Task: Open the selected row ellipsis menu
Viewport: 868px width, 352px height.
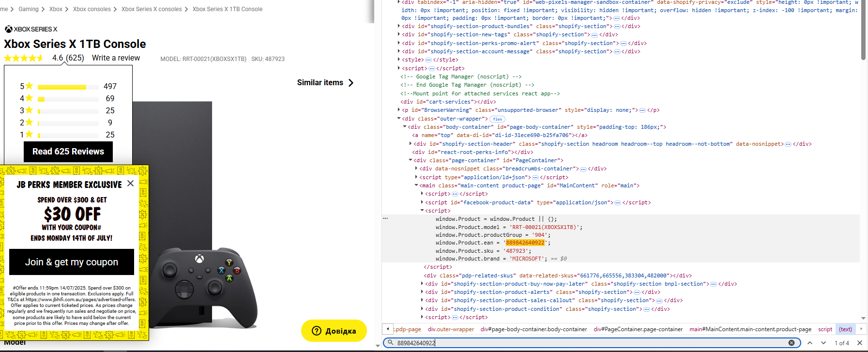Action: pos(385,218)
